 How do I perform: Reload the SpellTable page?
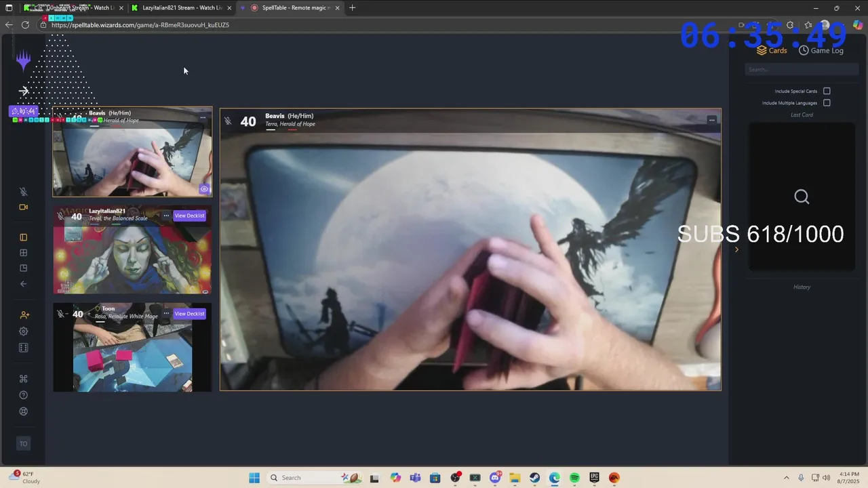(x=25, y=24)
